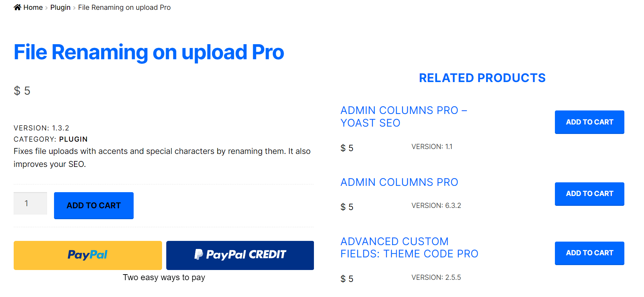Open Admin Columns Pro – Yoast SEO product
Screen dimensions: 644x297
tap(404, 116)
